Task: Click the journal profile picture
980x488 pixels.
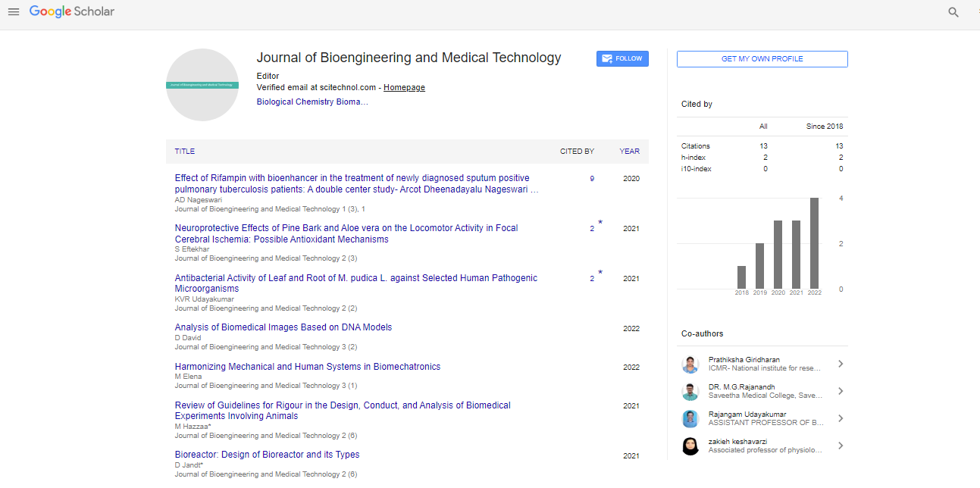Action: [202, 85]
